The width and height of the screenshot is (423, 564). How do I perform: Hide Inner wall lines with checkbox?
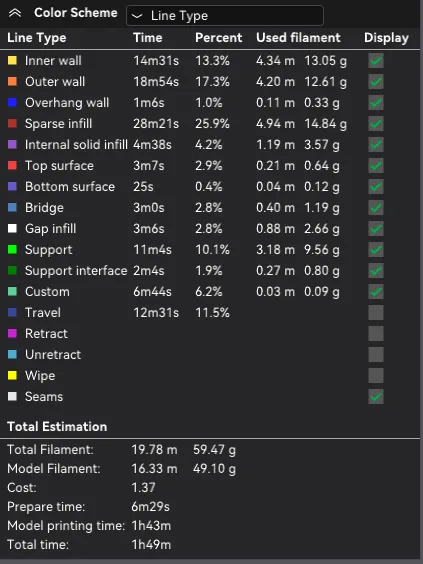point(376,60)
